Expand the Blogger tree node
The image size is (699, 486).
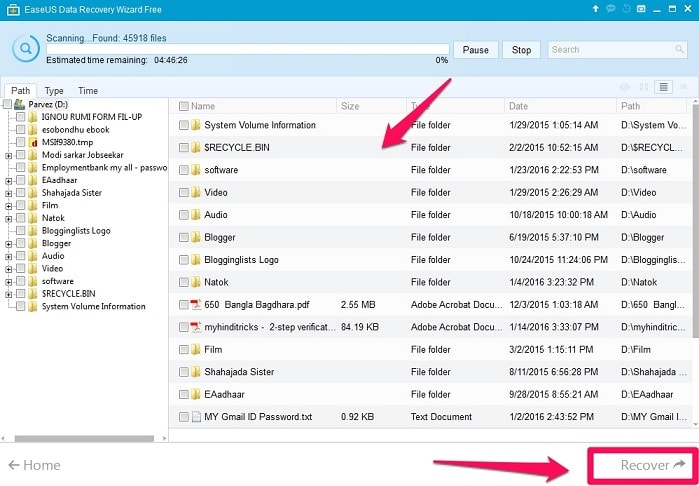point(8,244)
